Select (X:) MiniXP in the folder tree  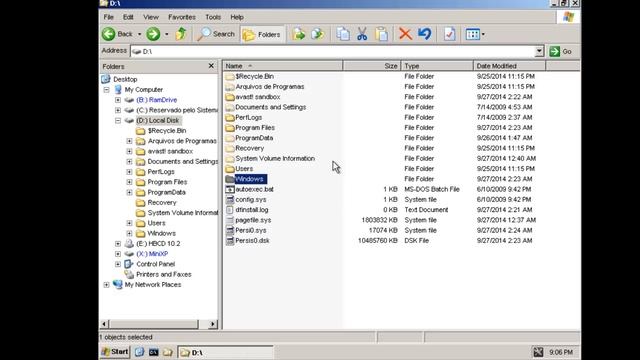tap(152, 254)
